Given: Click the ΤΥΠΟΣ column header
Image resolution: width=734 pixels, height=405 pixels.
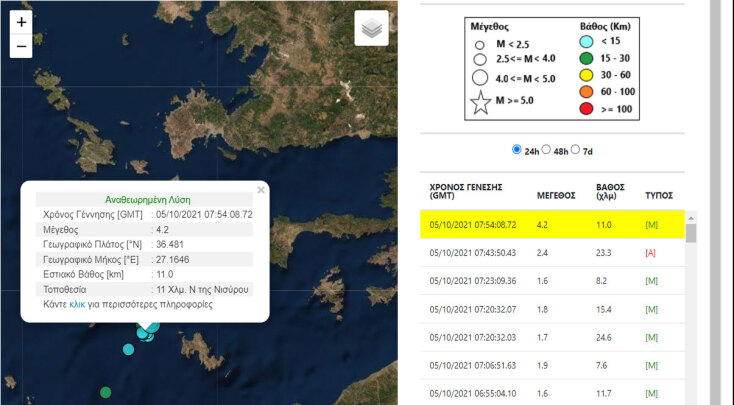Looking at the screenshot, I should (x=659, y=196).
